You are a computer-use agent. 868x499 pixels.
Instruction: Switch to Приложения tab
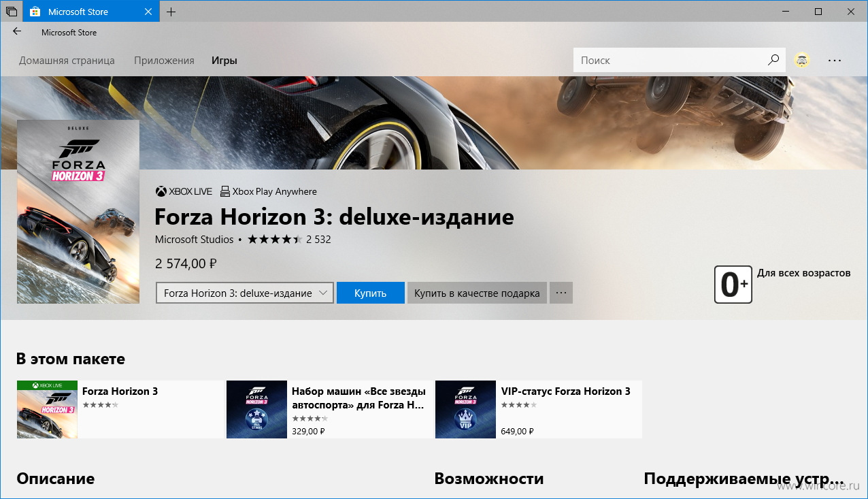pyautogui.click(x=164, y=60)
